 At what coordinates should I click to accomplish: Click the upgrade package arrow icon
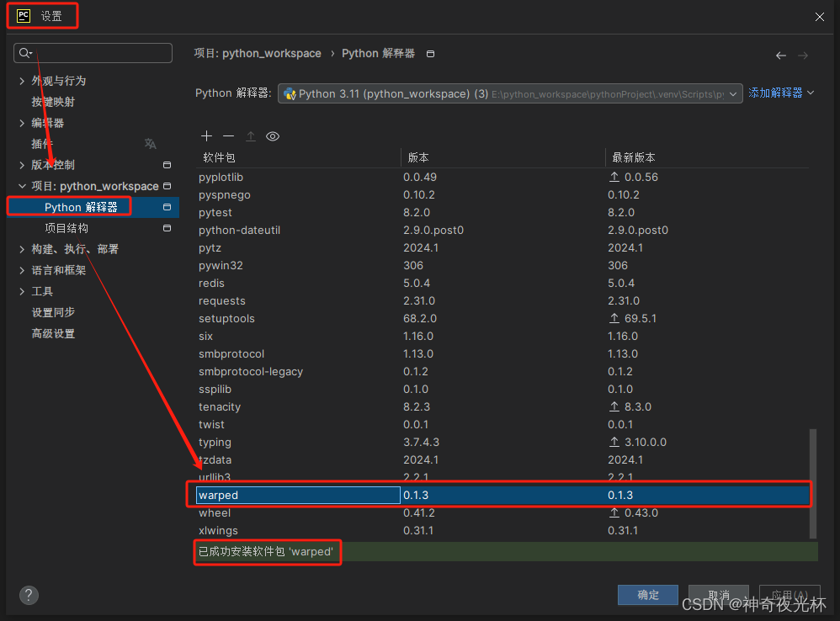pyautogui.click(x=251, y=136)
